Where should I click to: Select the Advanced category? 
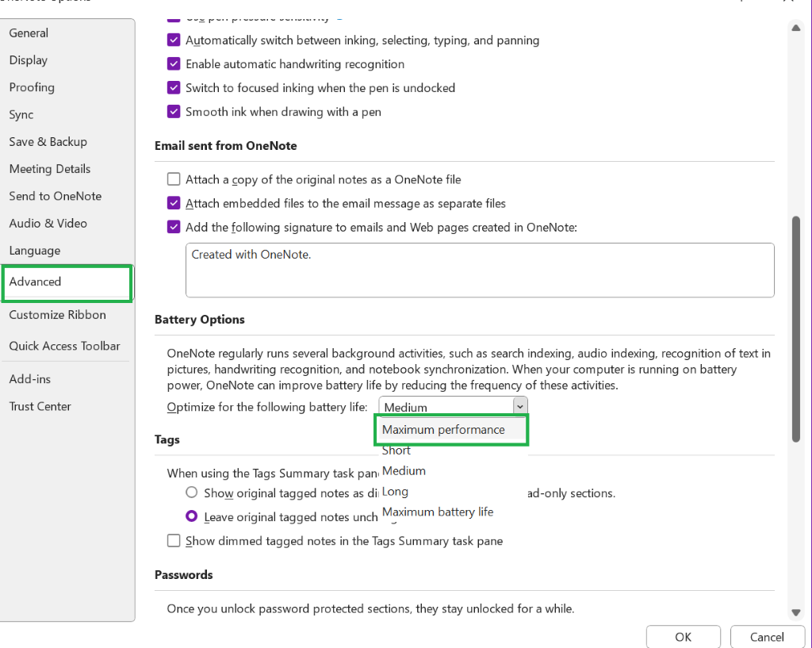coord(67,282)
